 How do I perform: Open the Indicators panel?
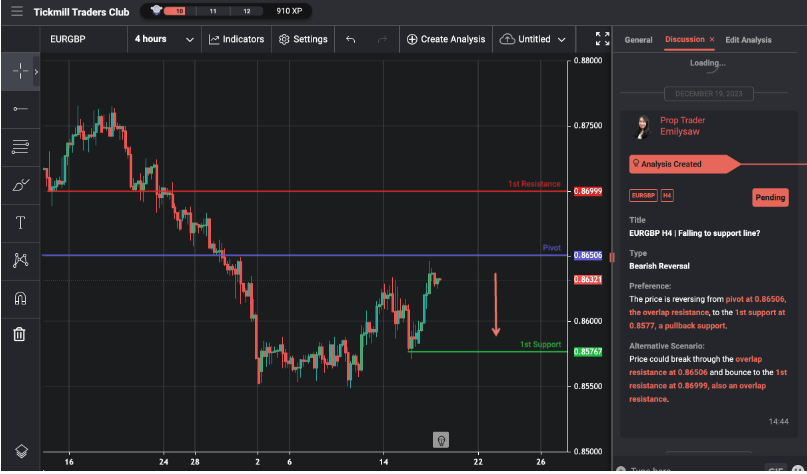[x=237, y=39]
